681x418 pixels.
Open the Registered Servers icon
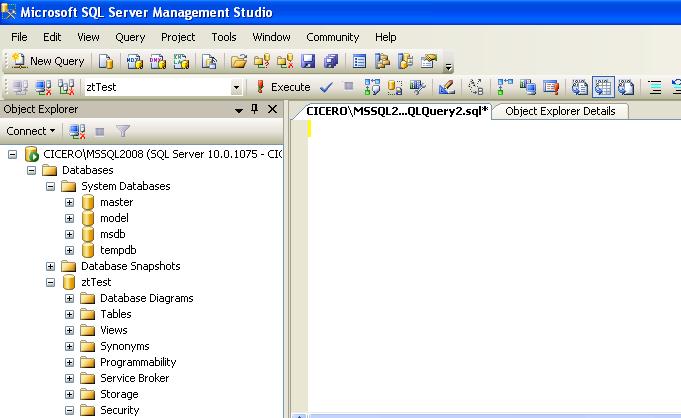click(359, 61)
